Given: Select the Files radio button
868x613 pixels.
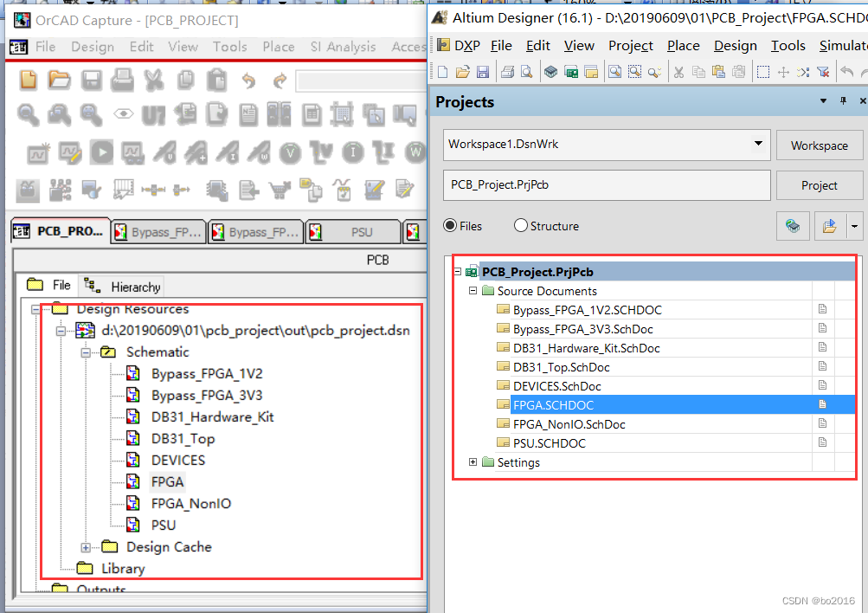Looking at the screenshot, I should [450, 225].
